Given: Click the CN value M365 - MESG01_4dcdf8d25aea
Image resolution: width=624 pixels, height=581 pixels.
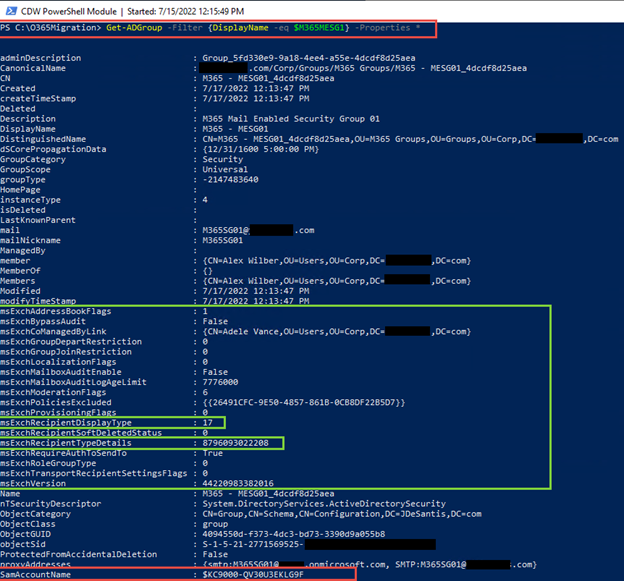Looking at the screenshot, I should click(x=268, y=78).
